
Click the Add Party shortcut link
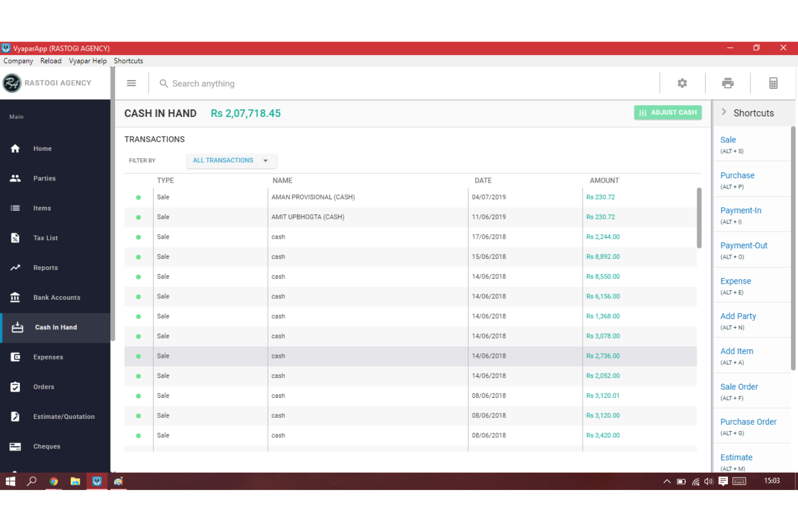(x=738, y=316)
